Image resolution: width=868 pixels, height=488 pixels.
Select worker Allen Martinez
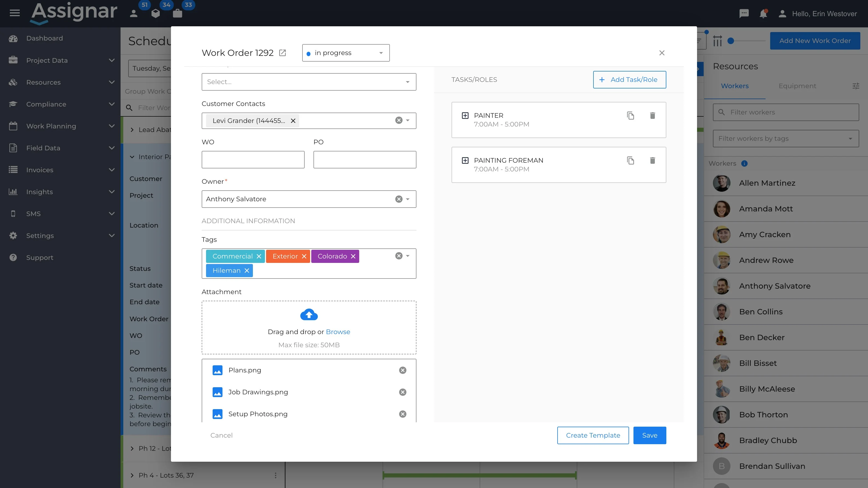(x=786, y=183)
